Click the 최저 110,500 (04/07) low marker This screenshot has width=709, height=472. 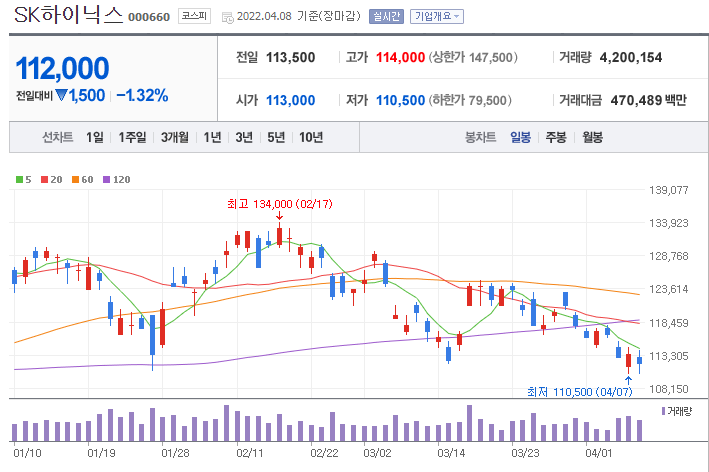point(580,392)
